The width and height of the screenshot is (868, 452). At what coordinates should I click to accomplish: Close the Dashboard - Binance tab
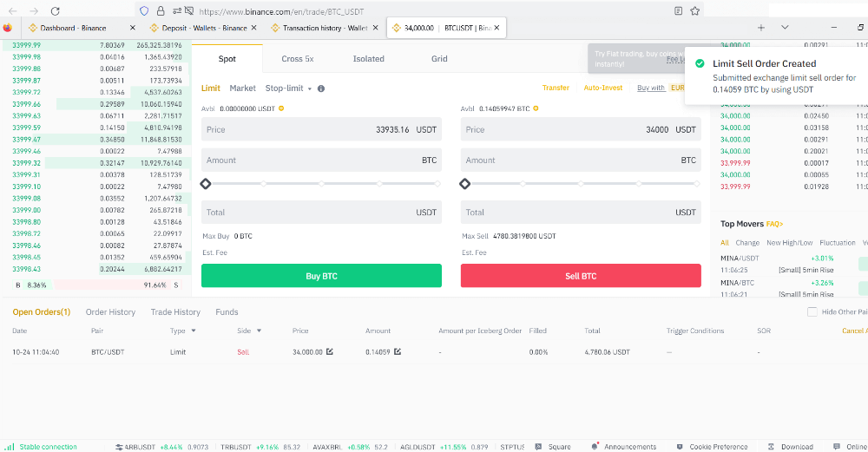pyautogui.click(x=132, y=28)
